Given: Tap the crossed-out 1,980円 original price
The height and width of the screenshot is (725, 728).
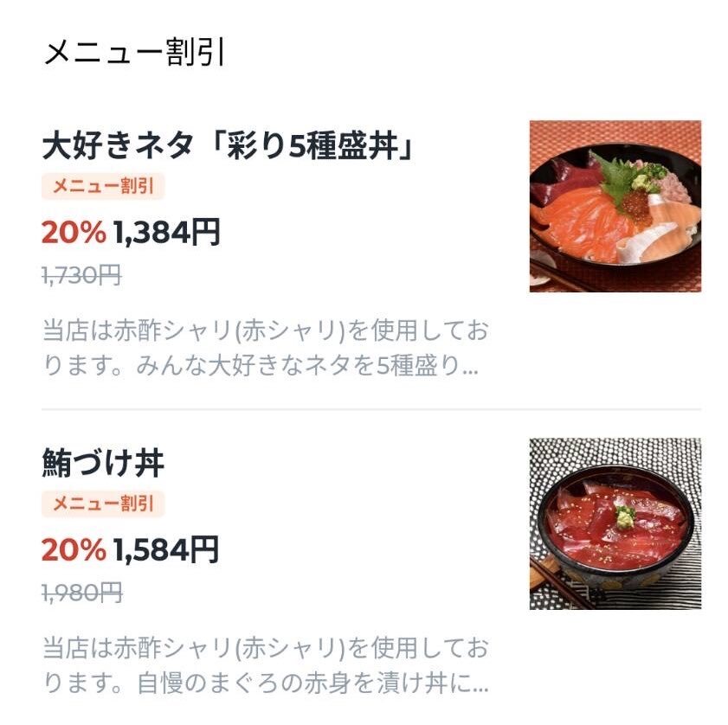Looking at the screenshot, I should tap(81, 593).
